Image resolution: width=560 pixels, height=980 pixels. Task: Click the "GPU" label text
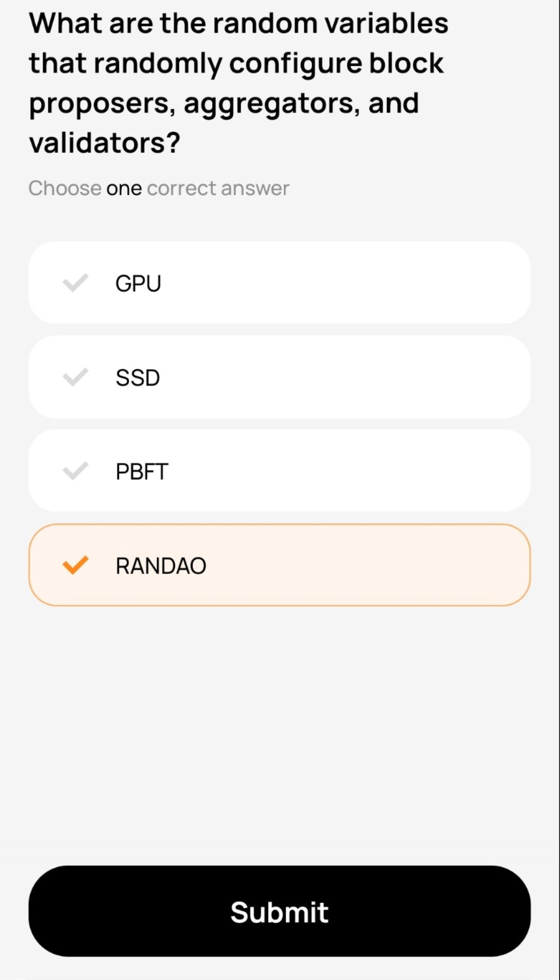138,283
